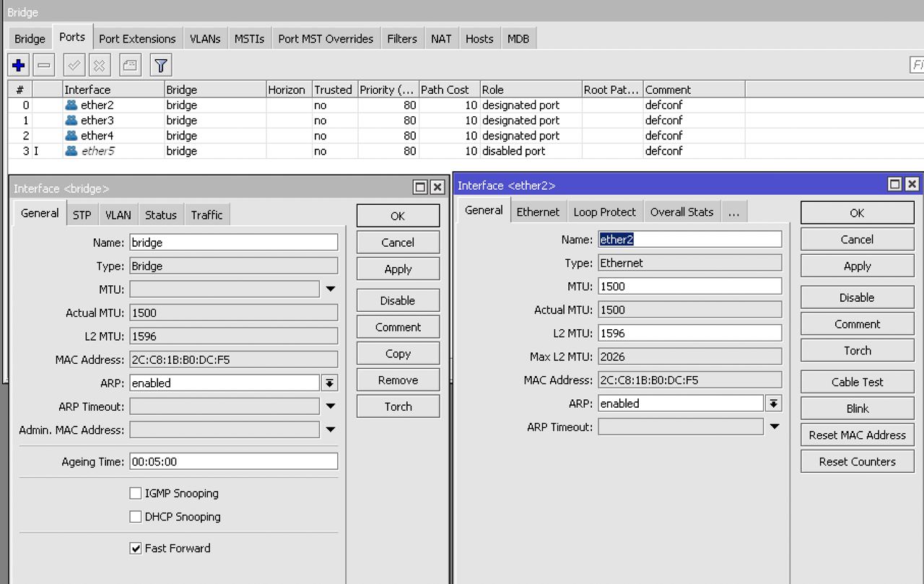
Task: Open the MSTIs tab
Action: point(249,38)
